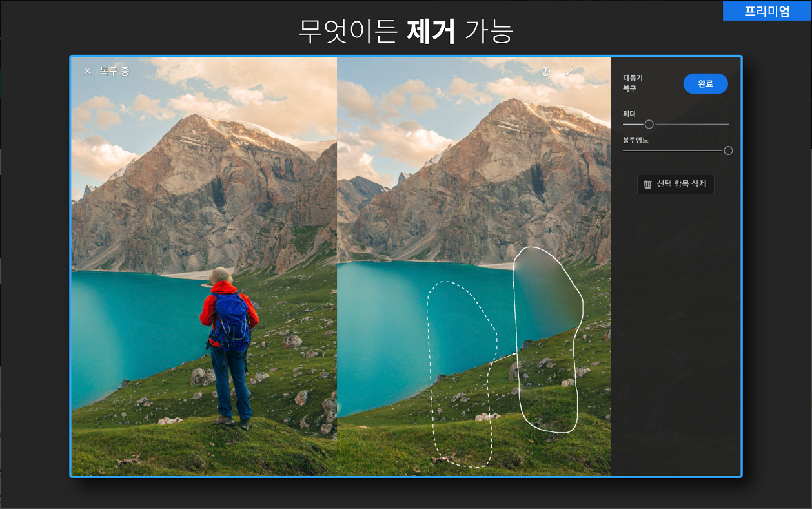Click the blue 완료 button
The height and width of the screenshot is (509, 812).
point(705,83)
